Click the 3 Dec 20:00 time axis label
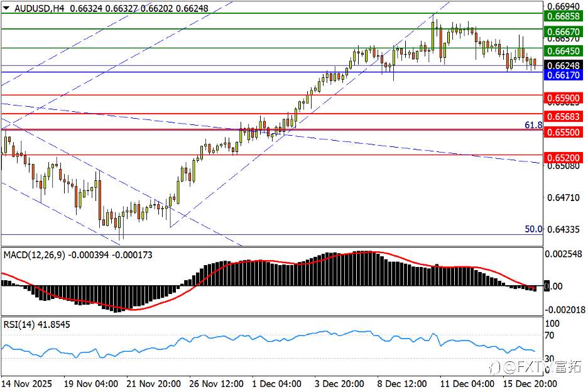Viewport: 588px width, 392px height. point(339,384)
